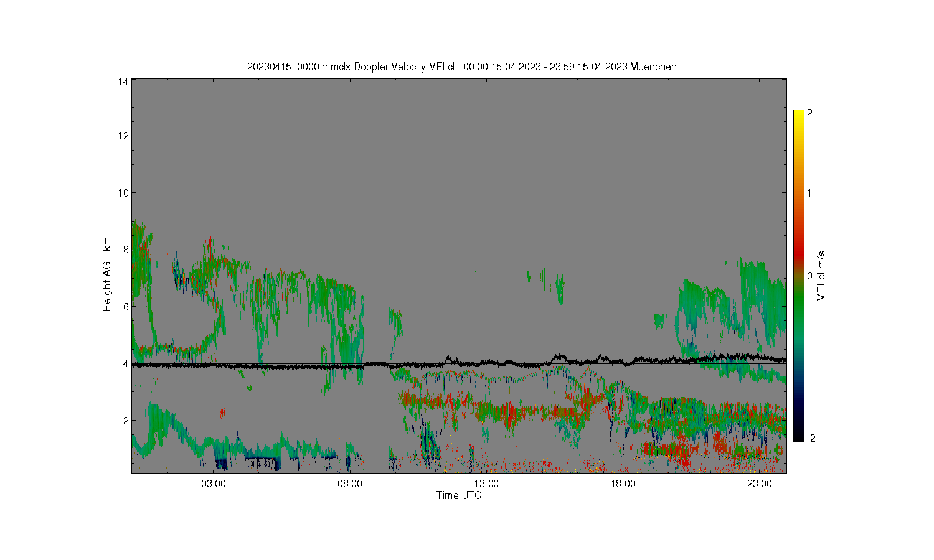Click the '1' colorbar tick label

point(809,193)
